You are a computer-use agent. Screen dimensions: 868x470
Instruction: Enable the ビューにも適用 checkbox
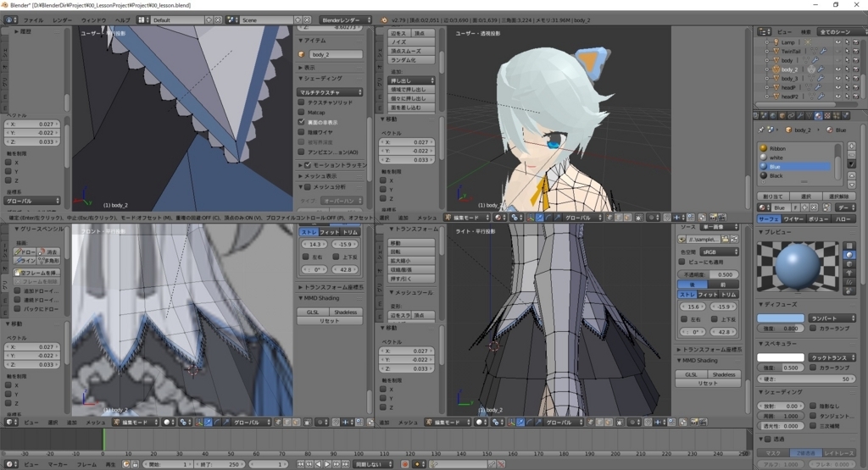click(x=682, y=262)
